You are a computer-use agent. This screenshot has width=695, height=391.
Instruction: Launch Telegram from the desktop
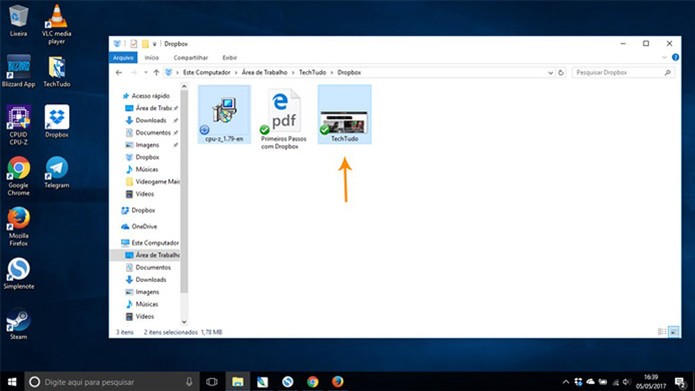[x=57, y=172]
